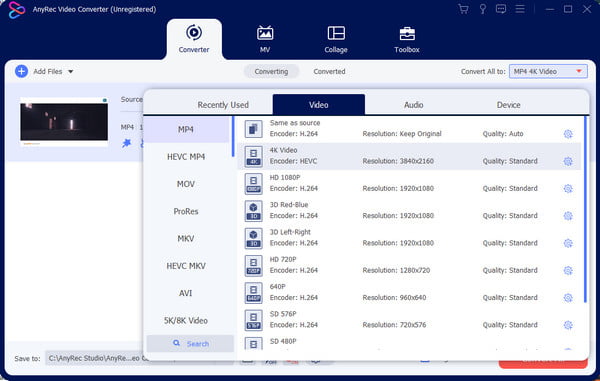Click the search magnifier icon

[176, 343]
